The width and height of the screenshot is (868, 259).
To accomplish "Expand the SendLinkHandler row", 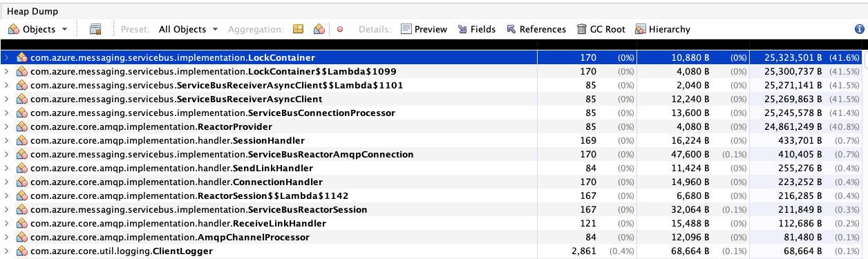I will 7,169.
